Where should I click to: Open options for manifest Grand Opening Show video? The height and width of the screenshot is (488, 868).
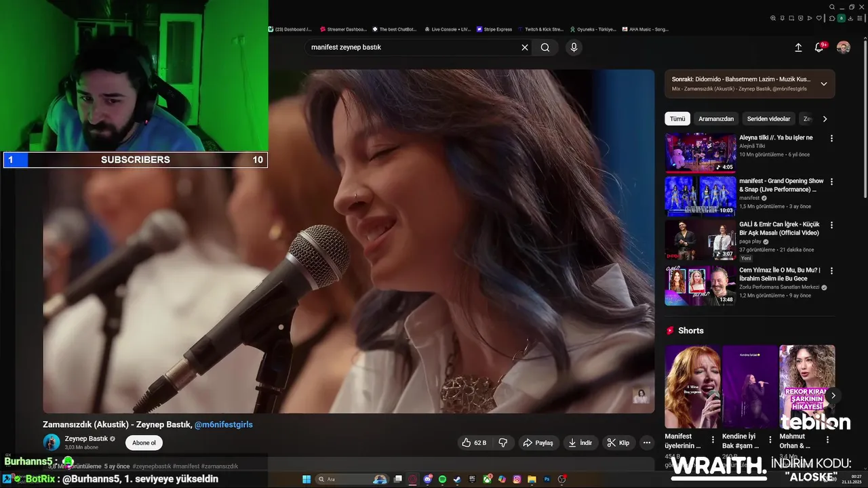(831, 182)
